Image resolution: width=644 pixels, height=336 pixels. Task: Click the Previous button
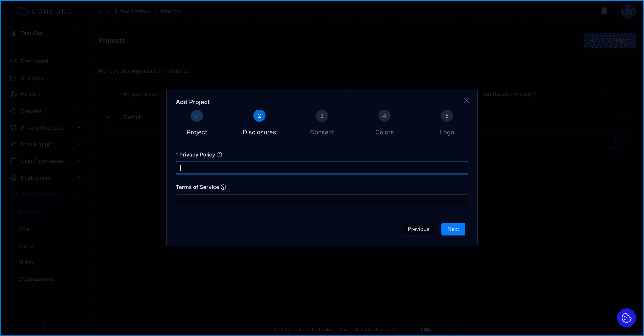pos(418,229)
